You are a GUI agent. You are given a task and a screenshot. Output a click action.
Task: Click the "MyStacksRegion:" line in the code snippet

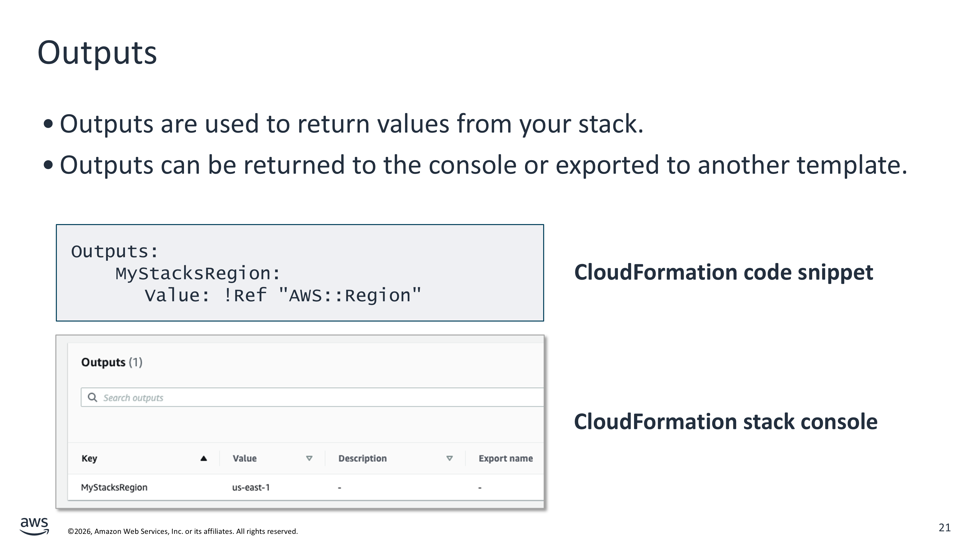click(198, 273)
